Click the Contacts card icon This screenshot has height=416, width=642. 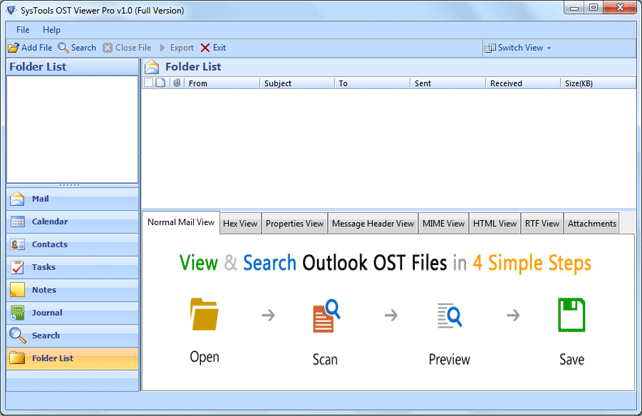pos(17,244)
